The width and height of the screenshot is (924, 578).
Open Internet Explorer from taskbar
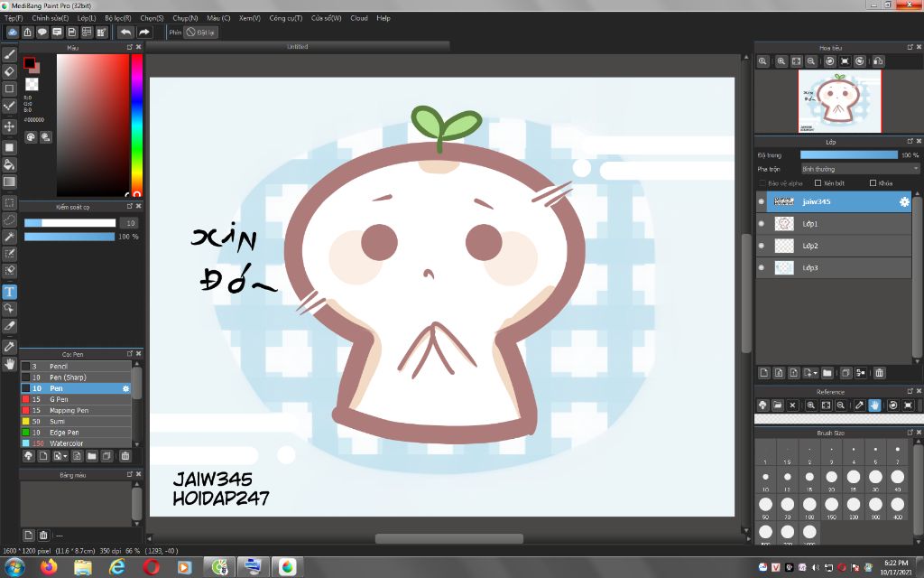pyautogui.click(x=117, y=567)
